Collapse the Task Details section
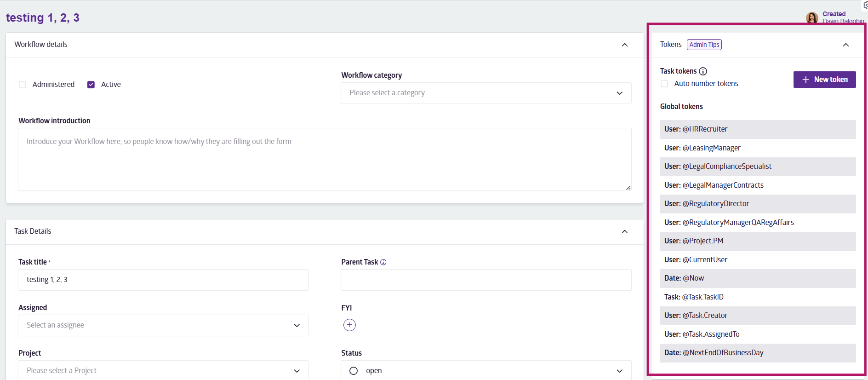Screen dimensions: 868x380 click(x=624, y=231)
